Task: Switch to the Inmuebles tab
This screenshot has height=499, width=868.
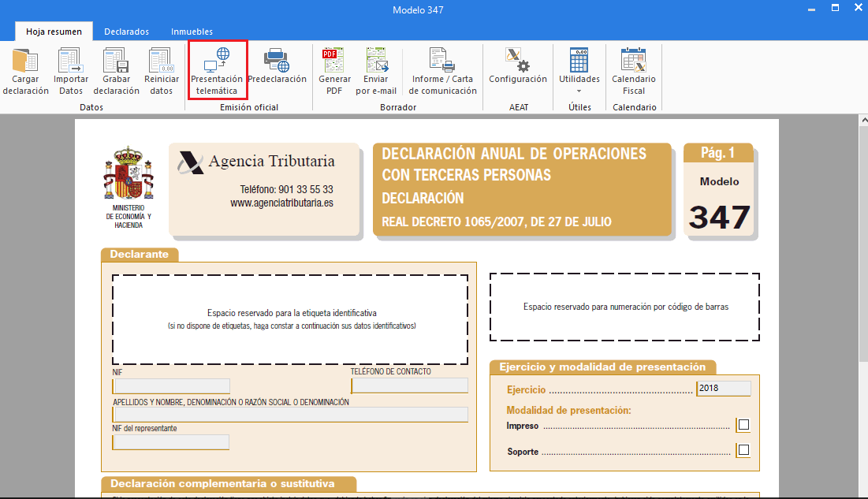Action: pos(192,32)
